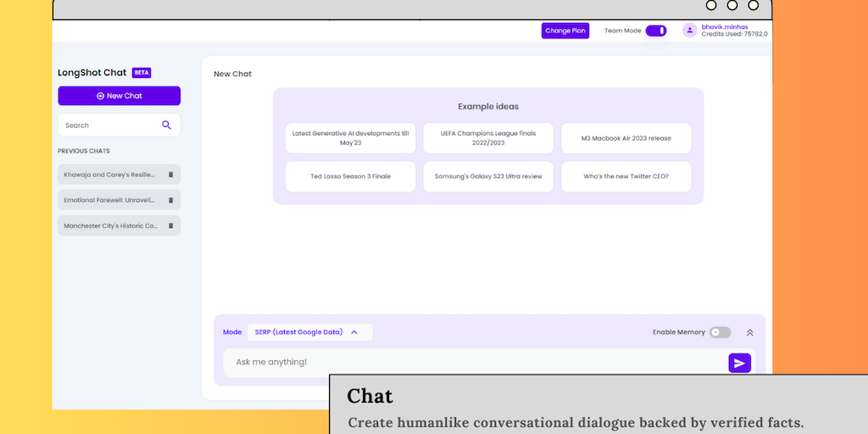This screenshot has height=434, width=868.
Task: Turn on Enable Memory toggle
Action: pyautogui.click(x=720, y=332)
